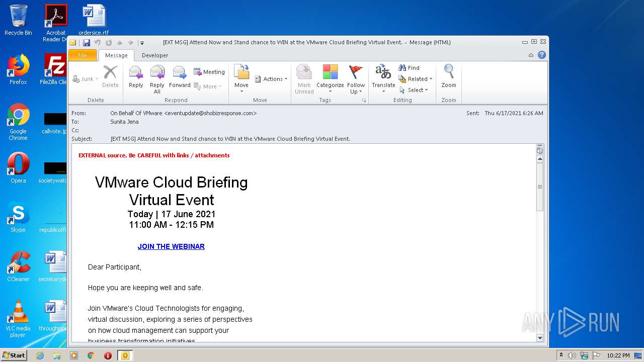The height and width of the screenshot is (362, 644).
Task: Click the EXTERNAL source warning text
Action: (x=154, y=155)
